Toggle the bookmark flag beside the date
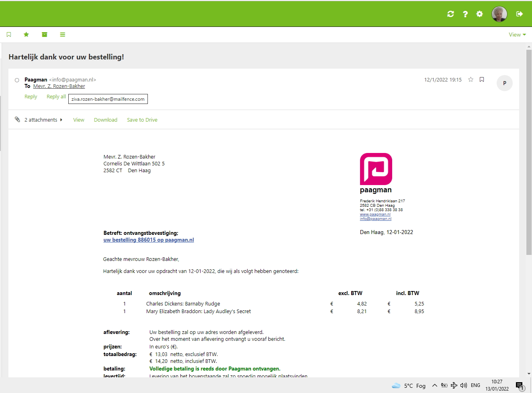The height and width of the screenshot is (393, 532). pos(482,79)
